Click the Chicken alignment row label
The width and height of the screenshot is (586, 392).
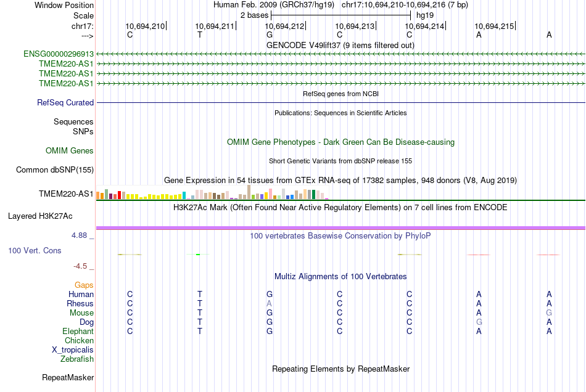pos(79,340)
